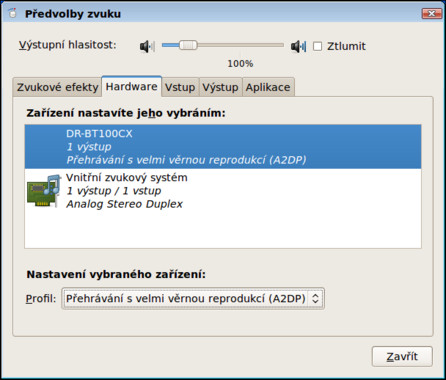Show the Aplikace tab

(268, 87)
